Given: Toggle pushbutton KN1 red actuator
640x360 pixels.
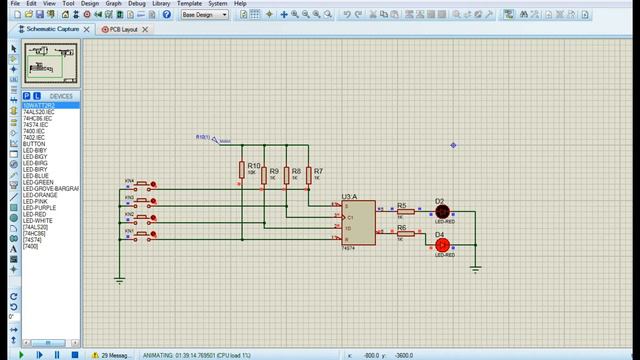Looking at the screenshot, I should [x=153, y=234].
